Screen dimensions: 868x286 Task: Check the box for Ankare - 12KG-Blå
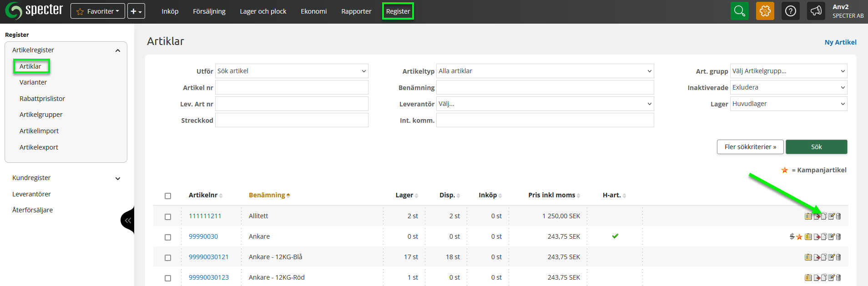click(168, 258)
